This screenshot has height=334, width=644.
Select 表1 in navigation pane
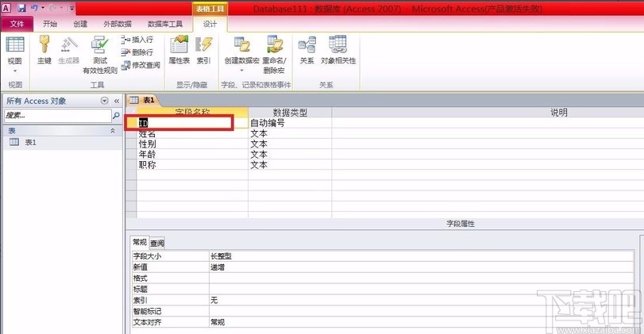point(63,142)
